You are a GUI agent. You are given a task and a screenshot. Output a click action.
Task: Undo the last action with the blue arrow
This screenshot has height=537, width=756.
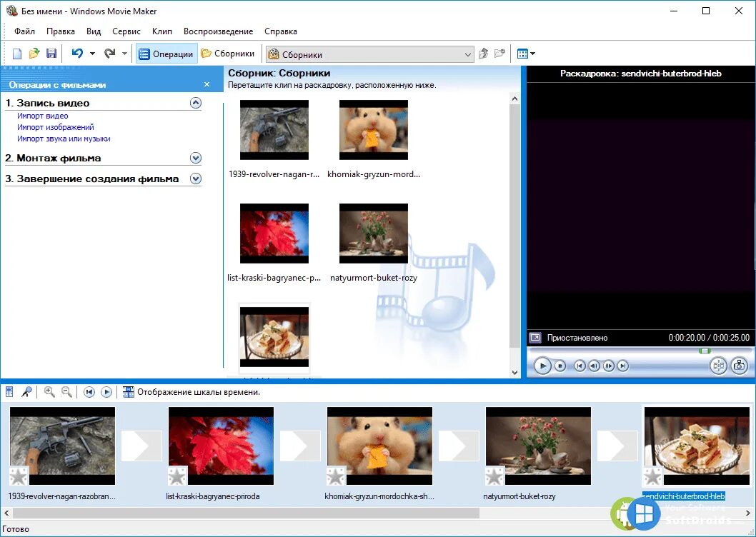point(77,54)
